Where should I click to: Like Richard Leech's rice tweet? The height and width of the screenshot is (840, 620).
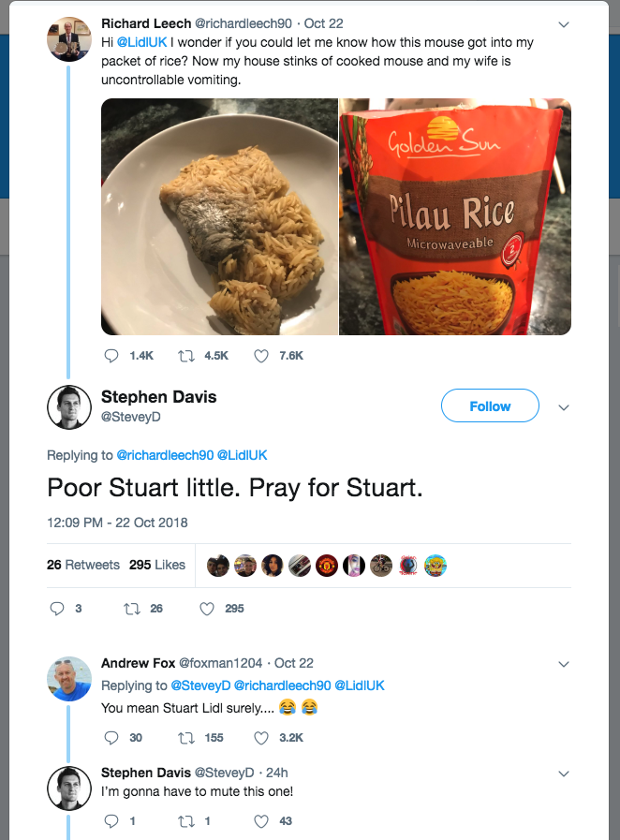pyautogui.click(x=261, y=356)
